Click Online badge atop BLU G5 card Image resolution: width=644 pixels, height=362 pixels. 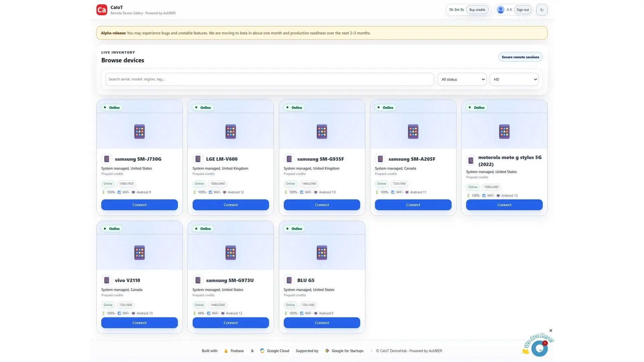tap(294, 229)
